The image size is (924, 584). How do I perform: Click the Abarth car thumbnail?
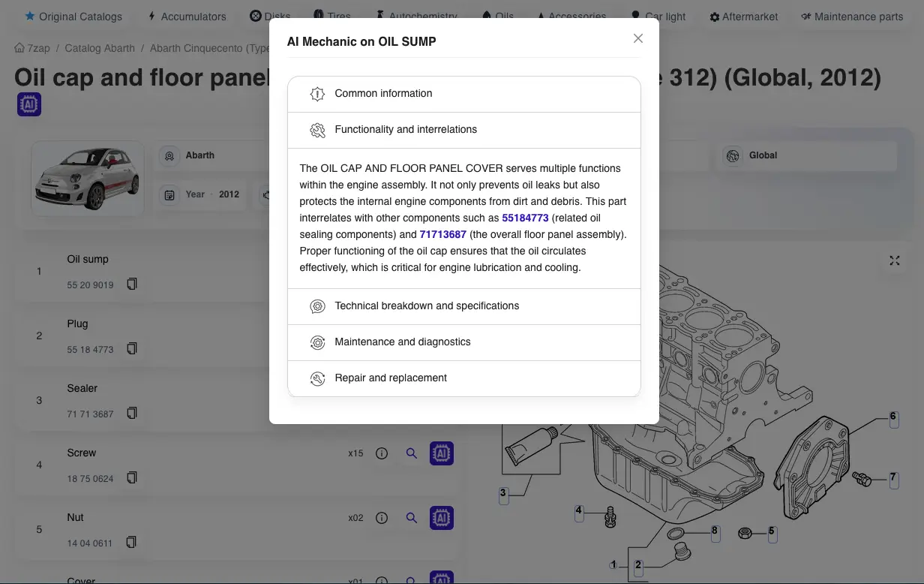pos(88,179)
